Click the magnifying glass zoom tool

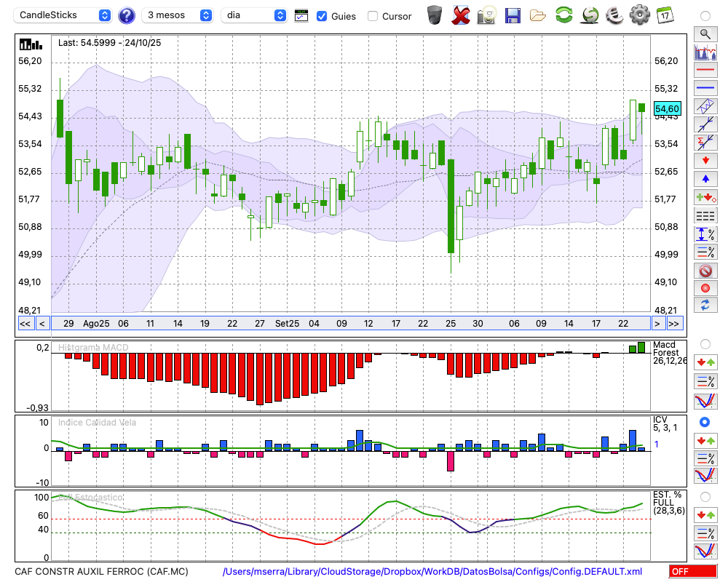tap(705, 33)
